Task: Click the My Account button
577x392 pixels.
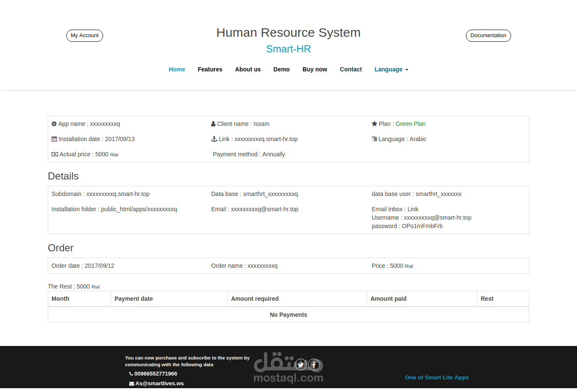Action: [x=84, y=35]
